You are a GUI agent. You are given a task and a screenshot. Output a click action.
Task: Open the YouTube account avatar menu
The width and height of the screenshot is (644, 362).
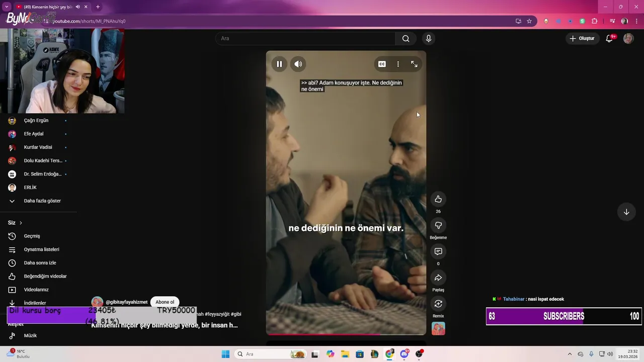coord(628,38)
